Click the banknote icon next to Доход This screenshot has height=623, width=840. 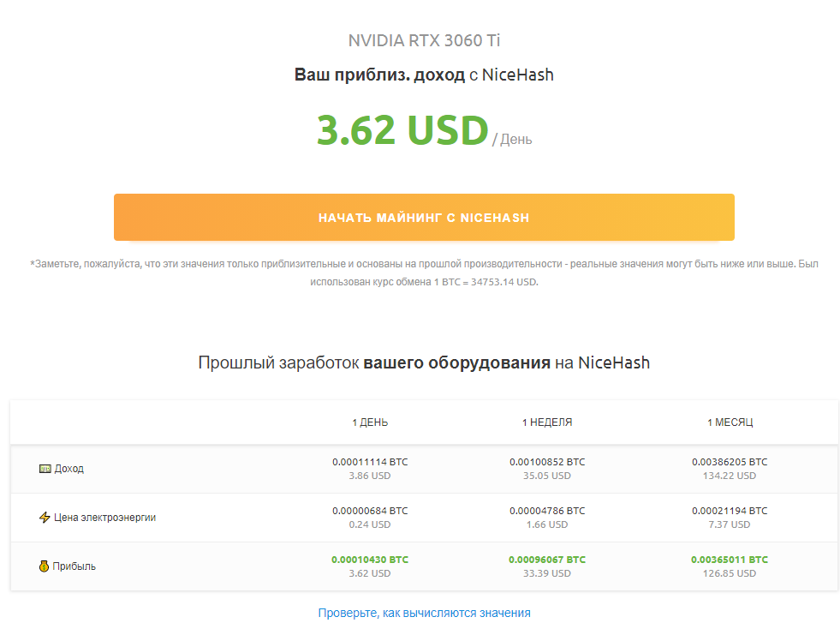coord(45,469)
